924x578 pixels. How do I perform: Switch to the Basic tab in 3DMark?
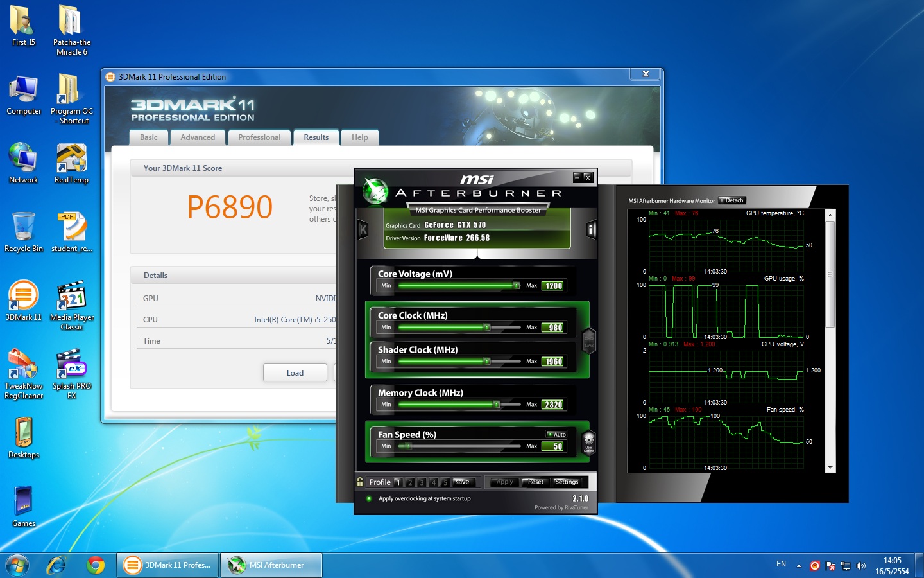[149, 137]
